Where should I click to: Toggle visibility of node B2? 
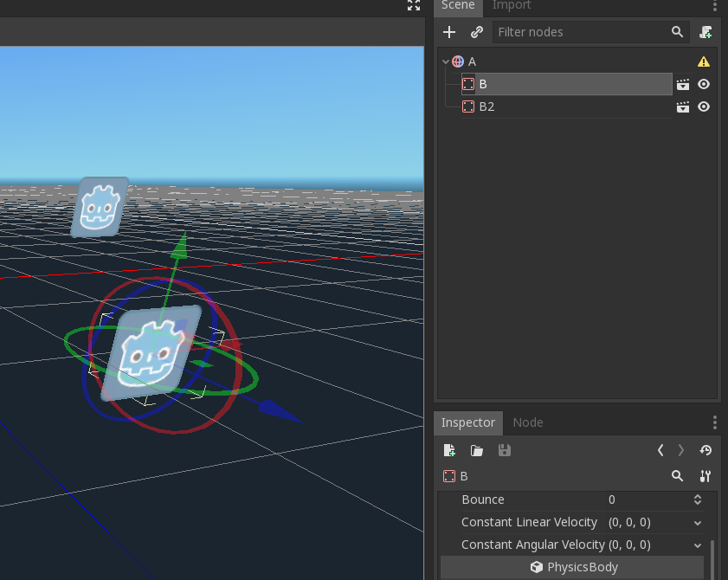point(704,106)
